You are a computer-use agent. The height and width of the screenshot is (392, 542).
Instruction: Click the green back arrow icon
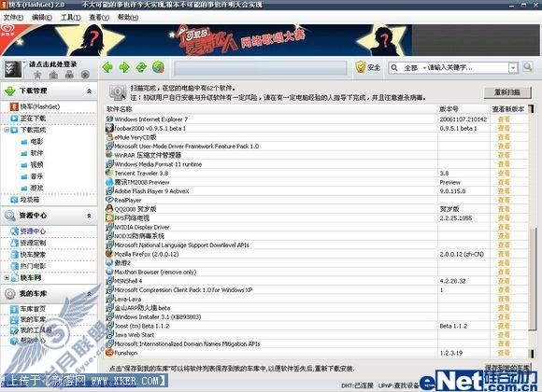[x=107, y=67]
